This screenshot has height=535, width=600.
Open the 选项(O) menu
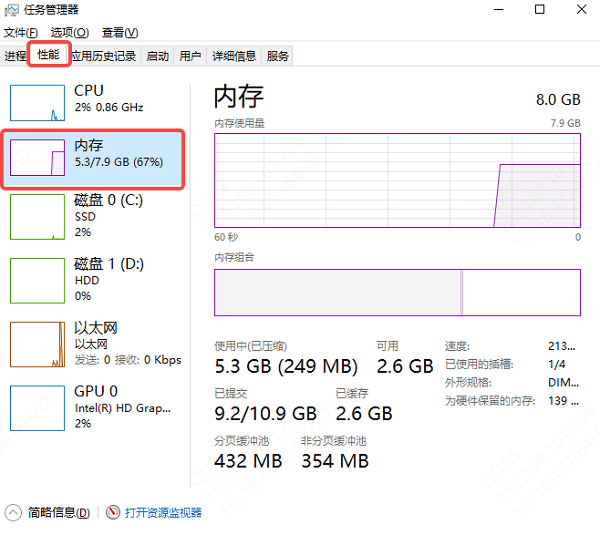(x=69, y=33)
